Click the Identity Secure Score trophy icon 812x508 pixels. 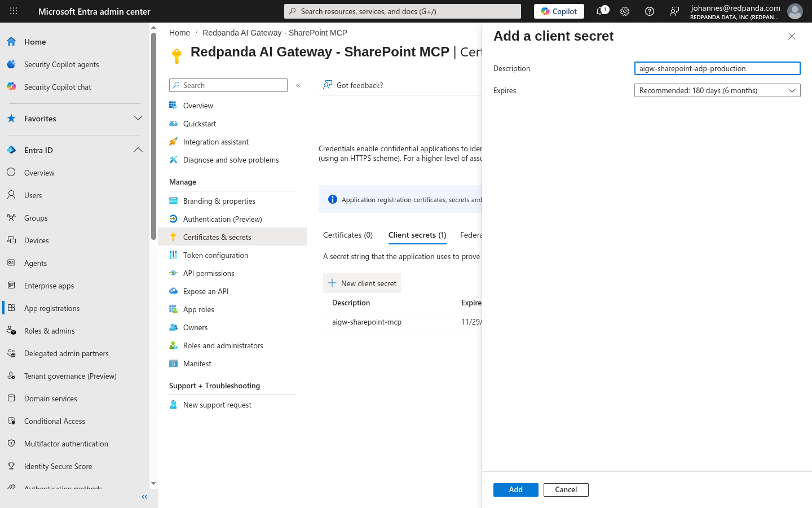click(x=11, y=466)
